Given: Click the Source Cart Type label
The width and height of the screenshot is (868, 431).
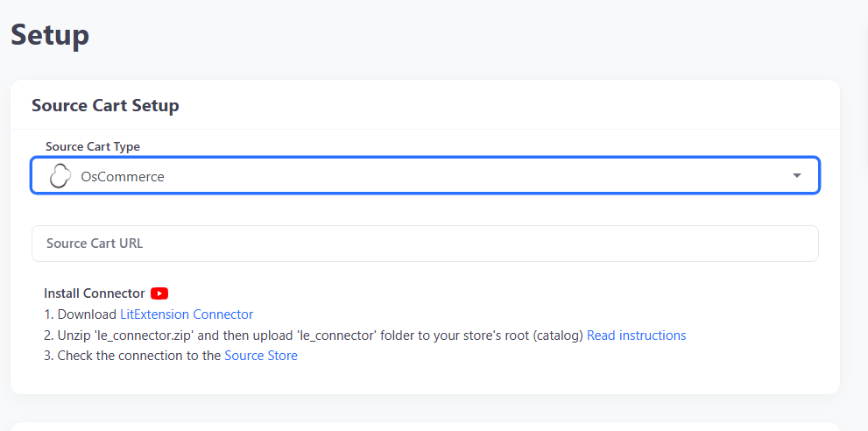Looking at the screenshot, I should pos(93,147).
